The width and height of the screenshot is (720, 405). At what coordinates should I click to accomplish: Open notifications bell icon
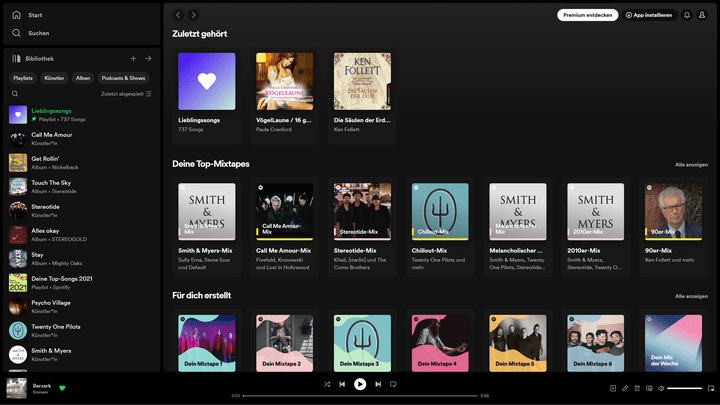pos(687,15)
